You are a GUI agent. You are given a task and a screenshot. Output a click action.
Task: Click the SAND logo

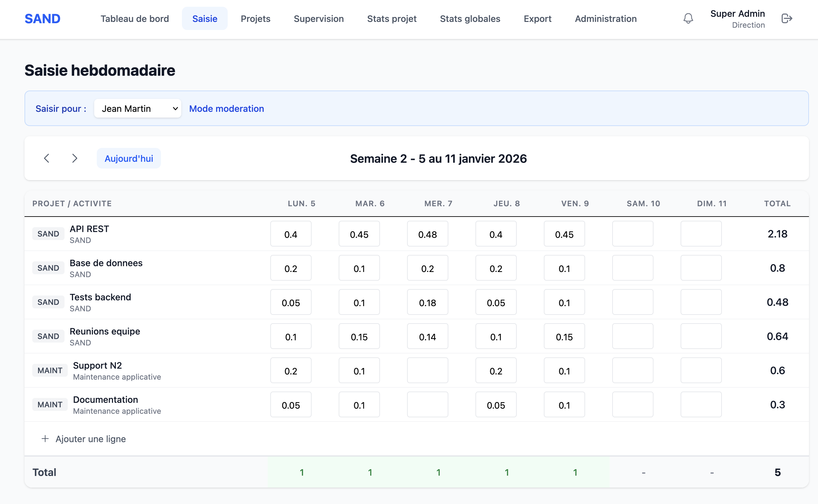pyautogui.click(x=42, y=19)
